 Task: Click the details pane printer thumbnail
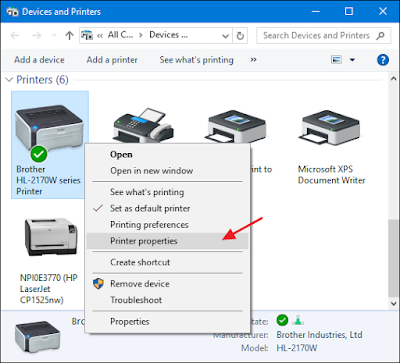(37, 337)
